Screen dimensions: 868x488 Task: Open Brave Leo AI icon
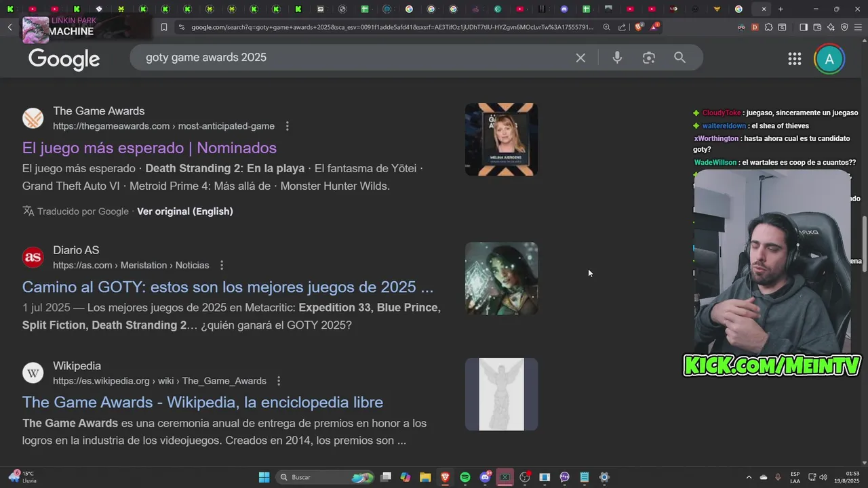(831, 27)
